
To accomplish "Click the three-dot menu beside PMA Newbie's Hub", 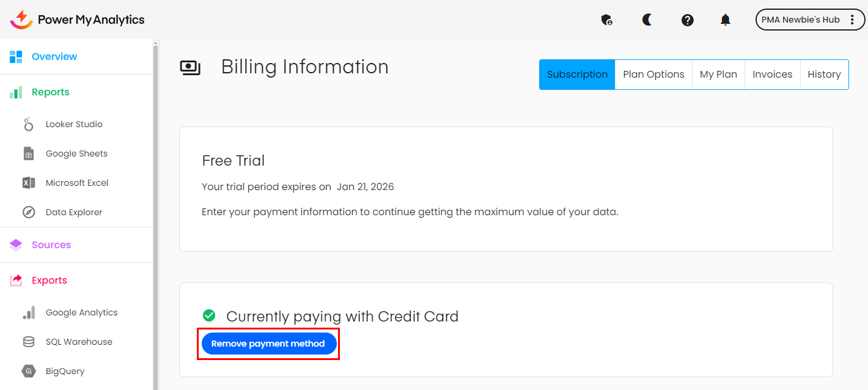I will click(853, 20).
